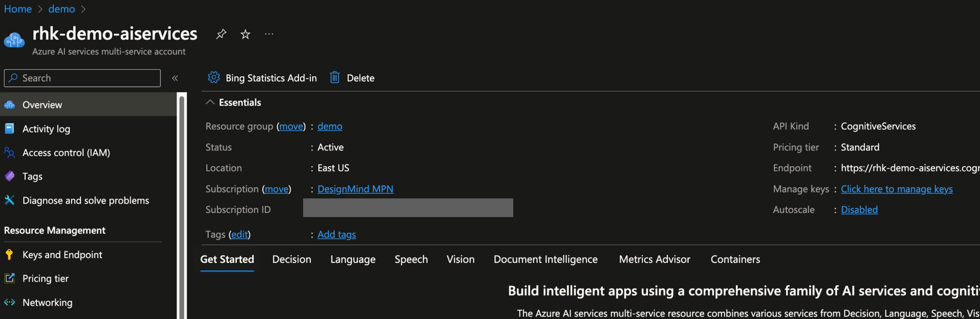Click the sidebar vertical scrollbar

point(182,205)
